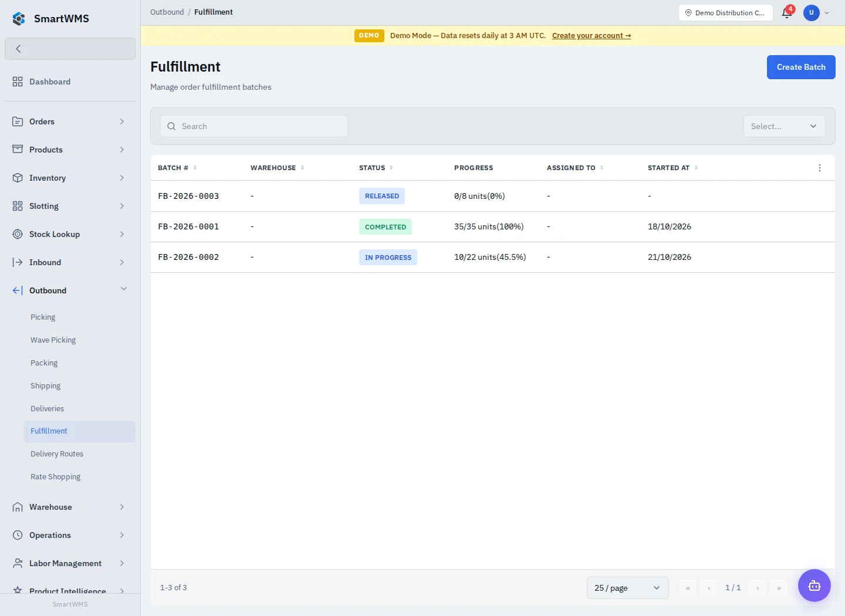Expand the Orders menu chevron

point(122,121)
